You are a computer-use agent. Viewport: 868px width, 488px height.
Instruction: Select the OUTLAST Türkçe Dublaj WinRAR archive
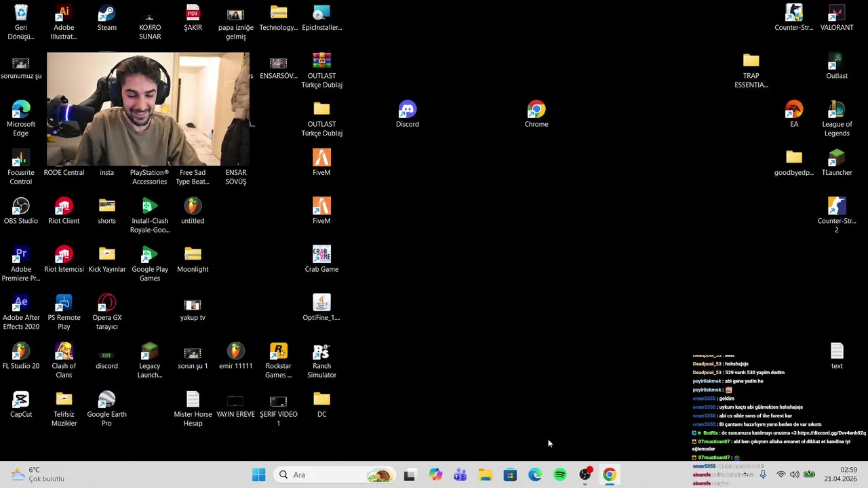pyautogui.click(x=321, y=70)
